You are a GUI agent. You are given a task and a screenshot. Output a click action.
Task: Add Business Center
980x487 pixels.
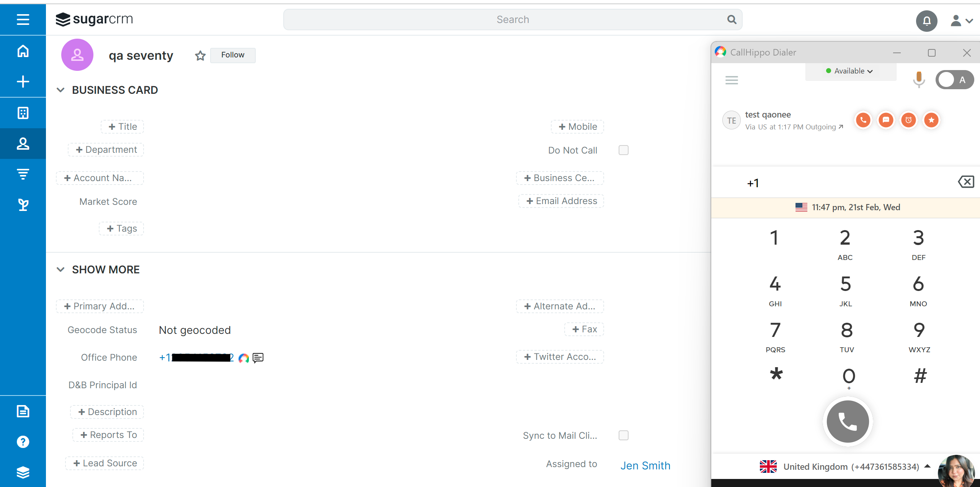coord(560,178)
